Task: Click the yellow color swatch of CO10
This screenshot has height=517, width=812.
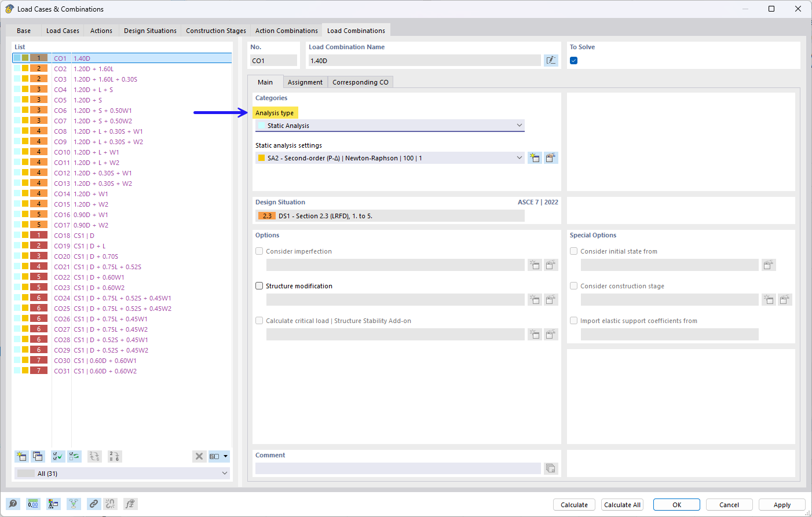Action: point(25,152)
